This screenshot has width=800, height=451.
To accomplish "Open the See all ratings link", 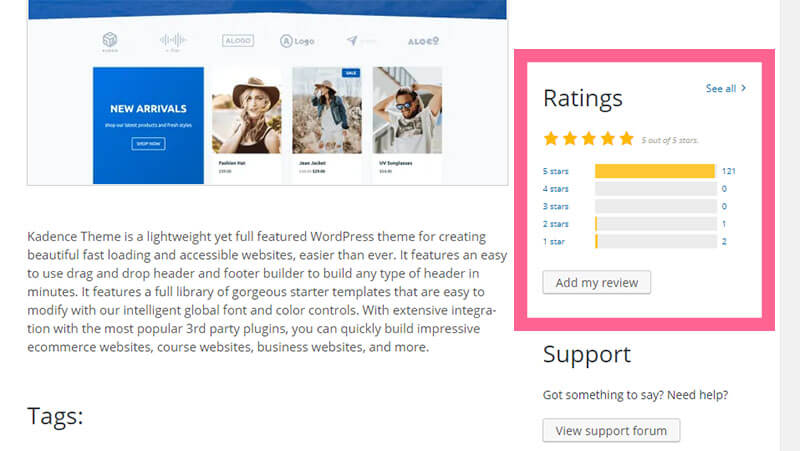I will 726,88.
